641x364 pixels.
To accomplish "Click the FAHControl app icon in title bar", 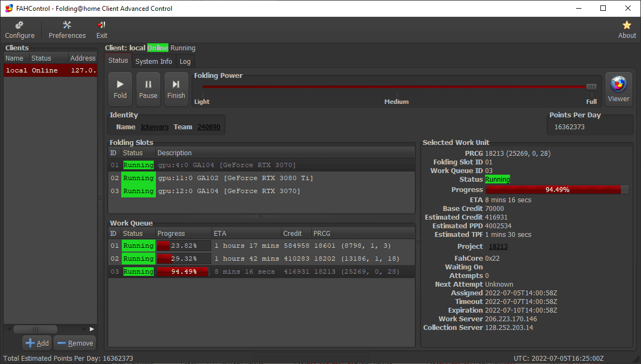I will click(x=9, y=8).
